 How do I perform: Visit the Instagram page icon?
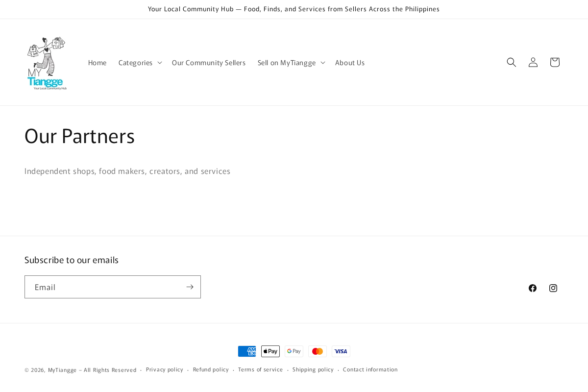coord(553,288)
